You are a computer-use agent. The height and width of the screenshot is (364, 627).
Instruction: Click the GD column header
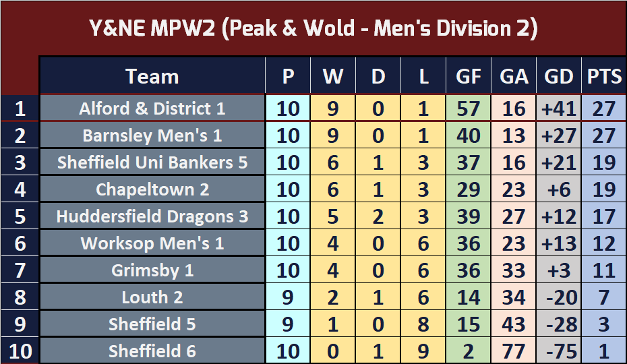[x=558, y=76]
